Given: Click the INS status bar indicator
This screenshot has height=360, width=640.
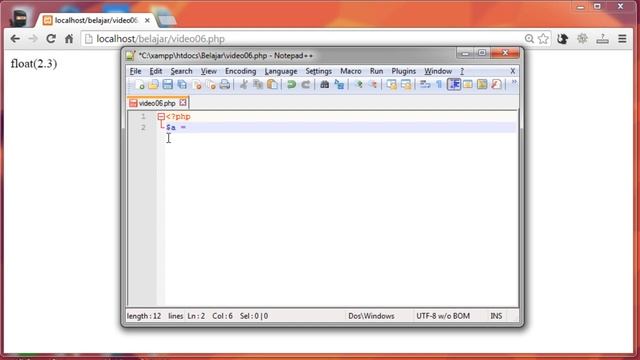Looking at the screenshot, I should (x=496, y=316).
